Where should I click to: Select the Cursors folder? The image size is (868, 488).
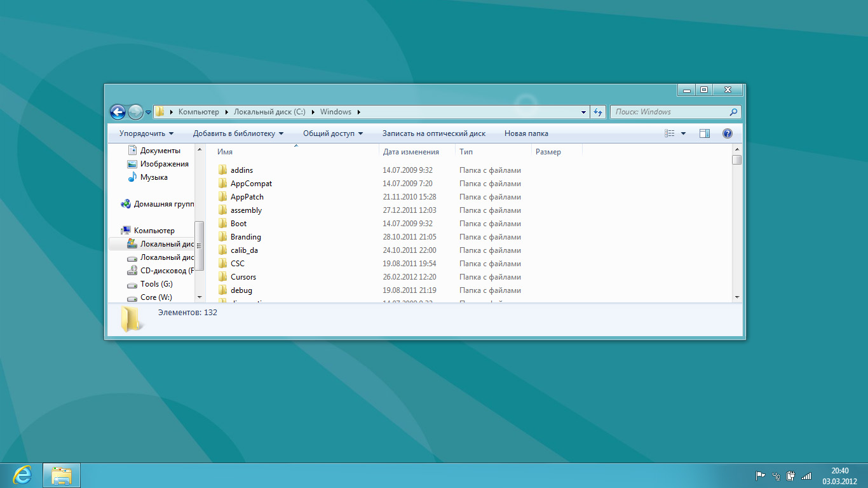click(x=243, y=277)
